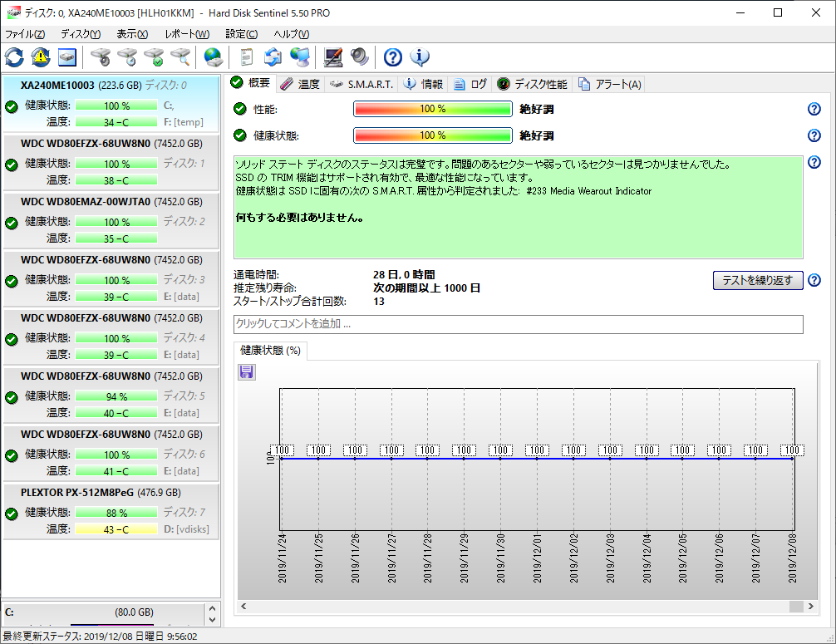Viewport: 836px width, 644px height.
Task: Click the green check status icon for WDC WD80EMAZ-00WJTA0
Action: pos(12,223)
